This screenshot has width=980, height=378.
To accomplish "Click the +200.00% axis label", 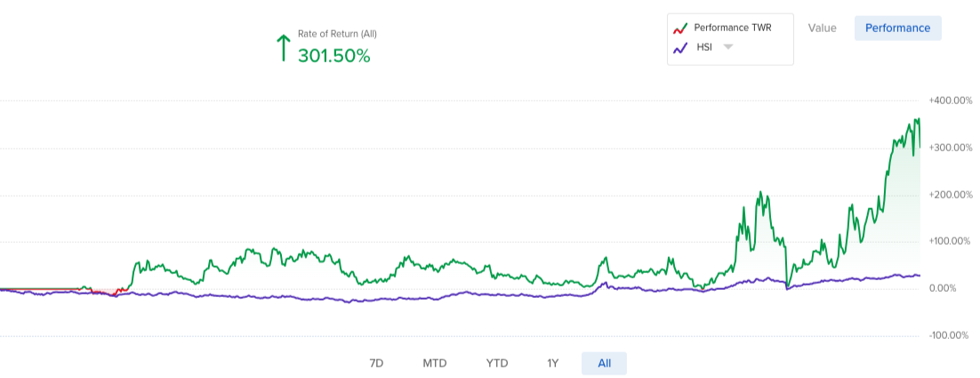I will pyautogui.click(x=950, y=195).
